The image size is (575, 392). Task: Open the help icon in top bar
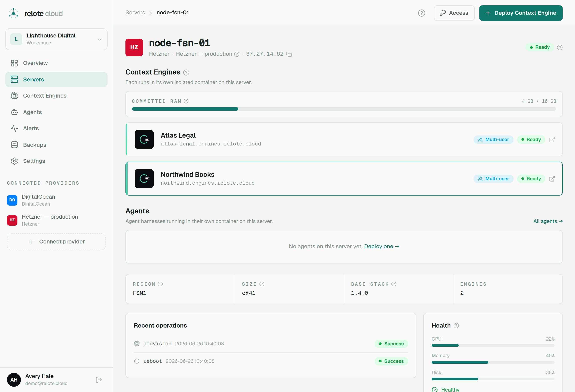click(421, 13)
